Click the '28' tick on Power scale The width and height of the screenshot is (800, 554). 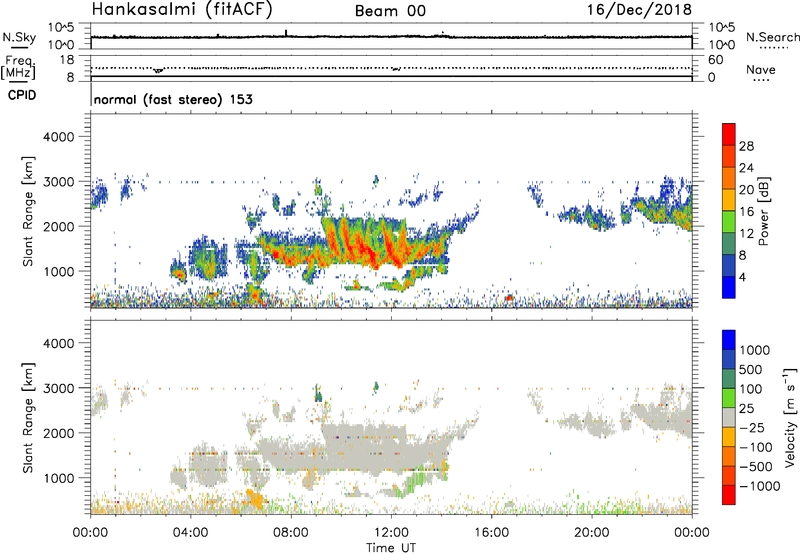[746, 146]
